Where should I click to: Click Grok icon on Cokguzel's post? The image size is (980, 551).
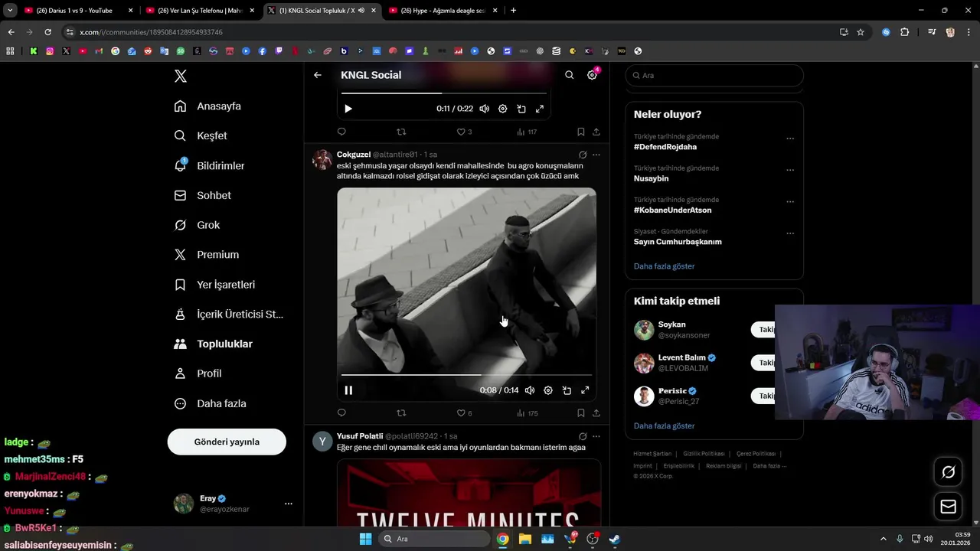coord(583,155)
